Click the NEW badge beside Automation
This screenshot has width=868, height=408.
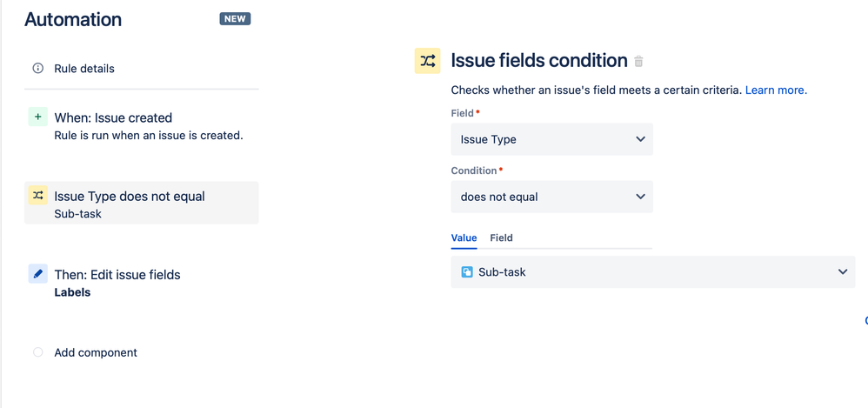(235, 19)
